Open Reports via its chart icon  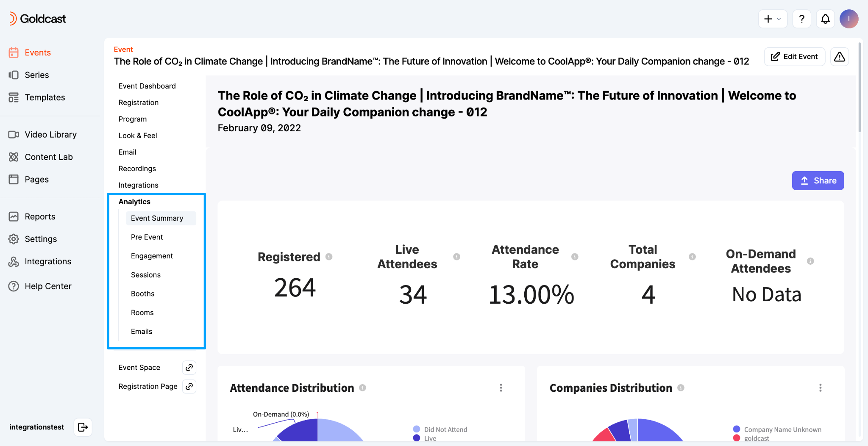click(14, 216)
